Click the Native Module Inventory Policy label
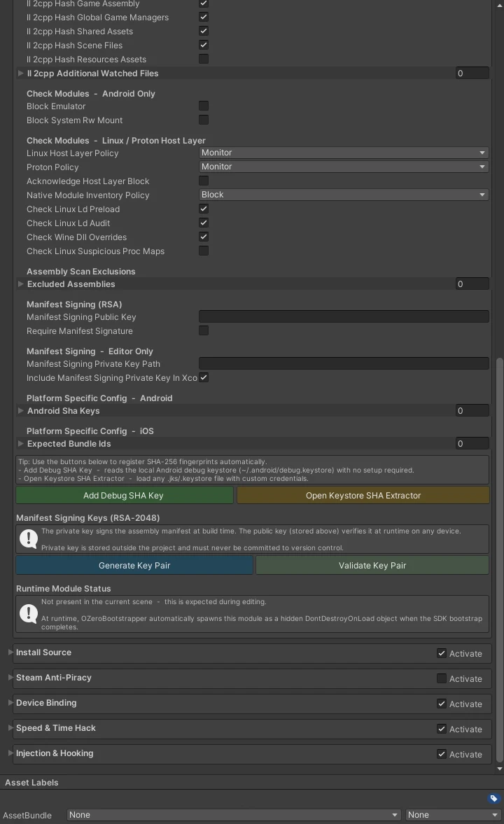The height and width of the screenshot is (824, 504). 87,195
